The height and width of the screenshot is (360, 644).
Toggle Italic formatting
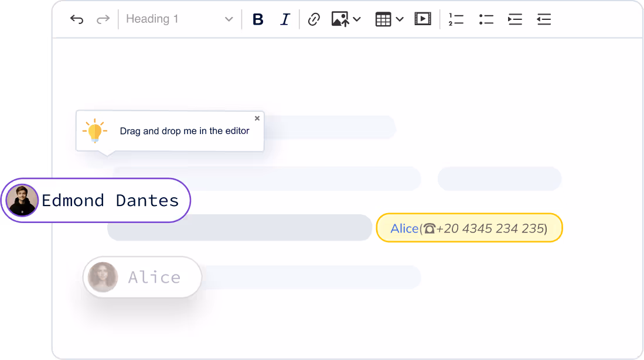pos(285,19)
